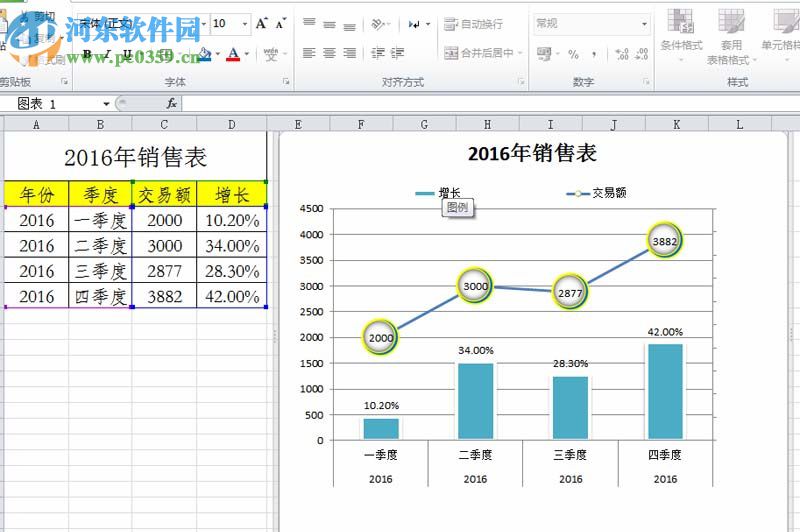Select the 交易额 header cell
Screen dimensions: 800x532
pos(164,194)
